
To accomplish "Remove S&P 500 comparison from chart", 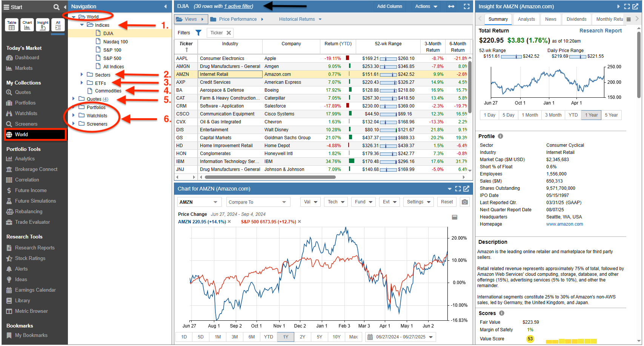I will click(x=300, y=221).
